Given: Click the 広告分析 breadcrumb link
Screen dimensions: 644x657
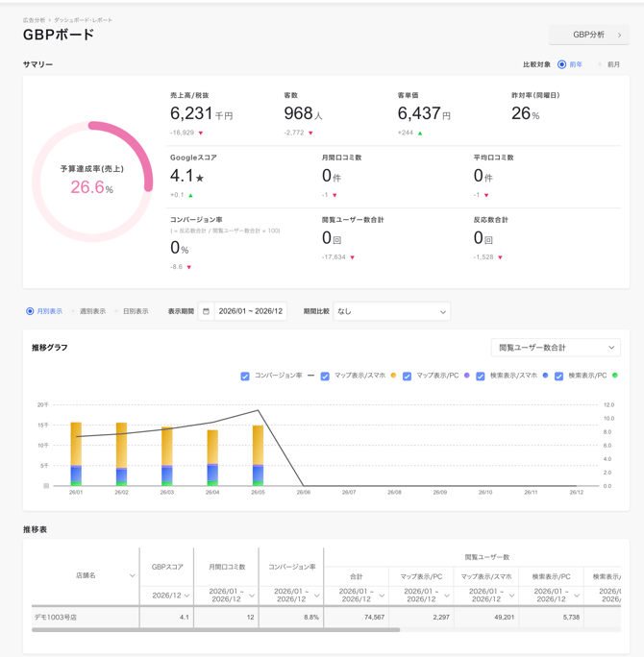Looking at the screenshot, I should [x=34, y=20].
